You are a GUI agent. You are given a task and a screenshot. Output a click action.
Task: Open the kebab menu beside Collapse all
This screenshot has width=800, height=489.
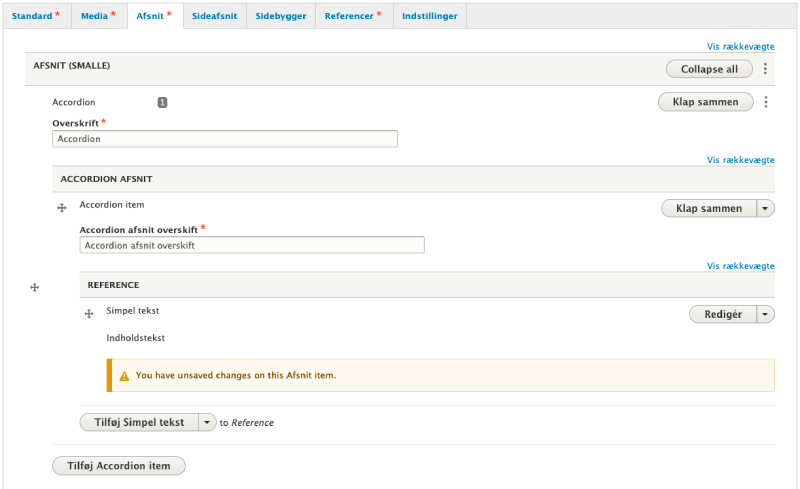pyautogui.click(x=766, y=69)
